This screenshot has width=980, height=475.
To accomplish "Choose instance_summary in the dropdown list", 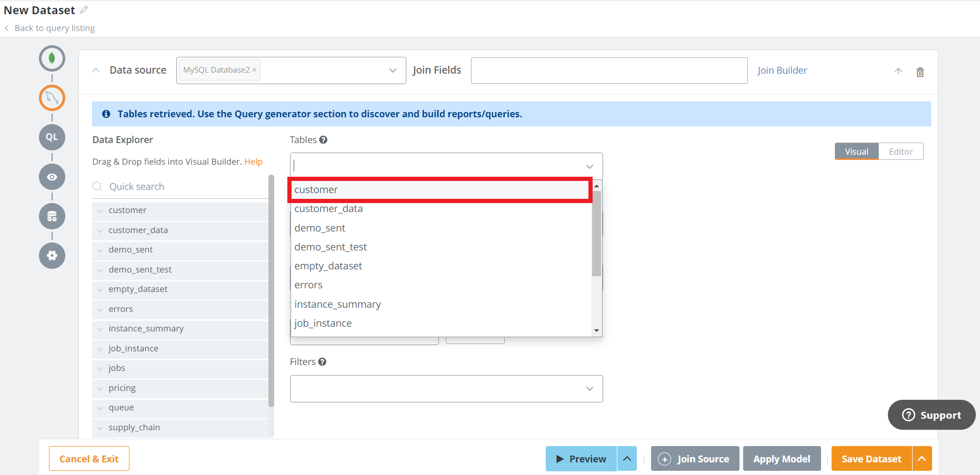I will click(x=337, y=305).
